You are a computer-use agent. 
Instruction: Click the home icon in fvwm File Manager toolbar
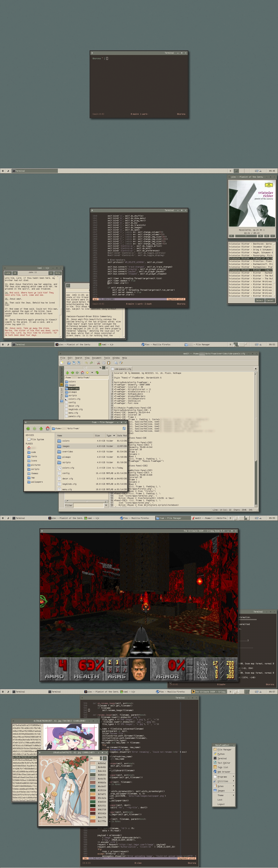47,429
